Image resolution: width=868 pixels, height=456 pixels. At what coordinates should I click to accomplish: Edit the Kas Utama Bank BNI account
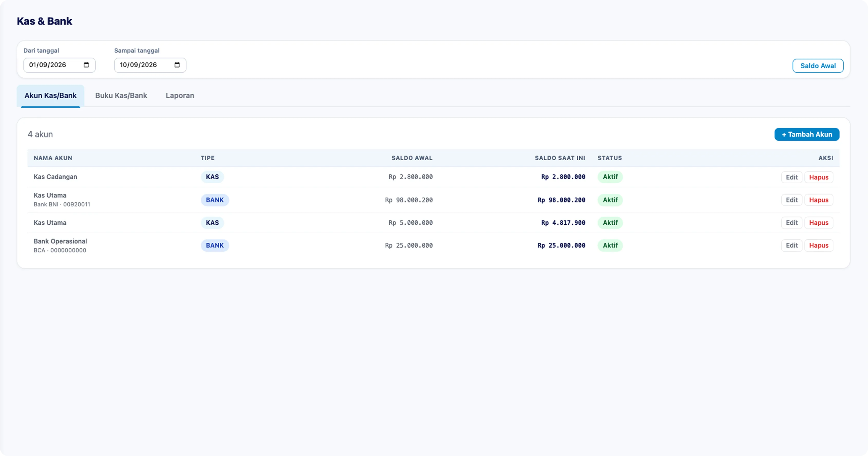[791, 200]
